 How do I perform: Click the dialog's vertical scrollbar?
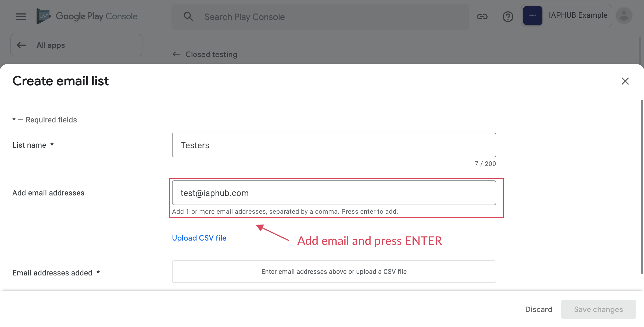[x=642, y=187]
